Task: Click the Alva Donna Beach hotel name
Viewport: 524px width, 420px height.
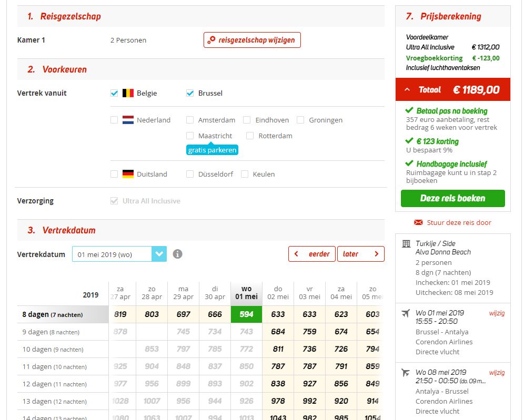Action: (443, 252)
